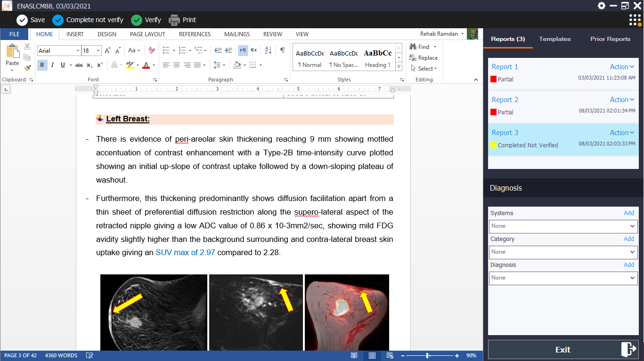Image resolution: width=644 pixels, height=361 pixels.
Task: Click Increase Indent icon
Action: (228, 50)
